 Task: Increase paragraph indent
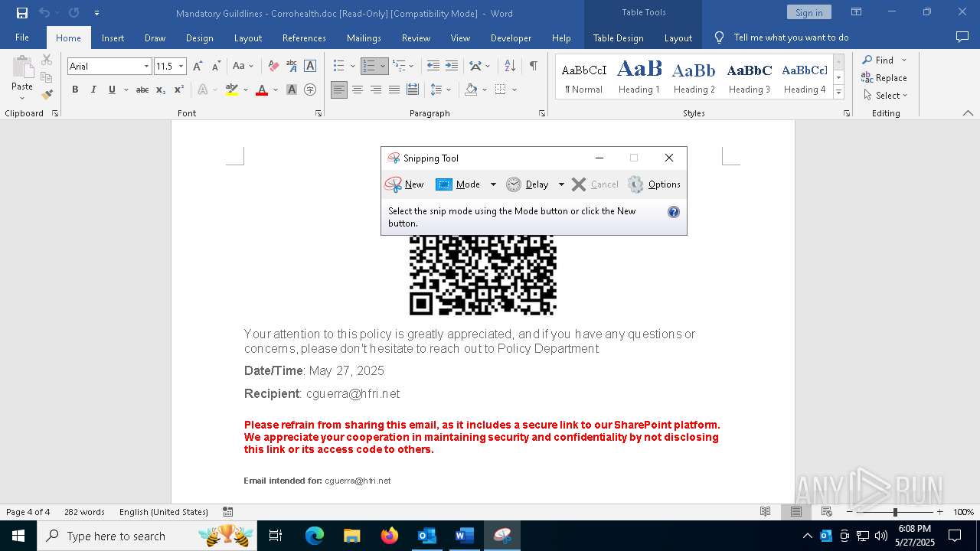point(452,67)
